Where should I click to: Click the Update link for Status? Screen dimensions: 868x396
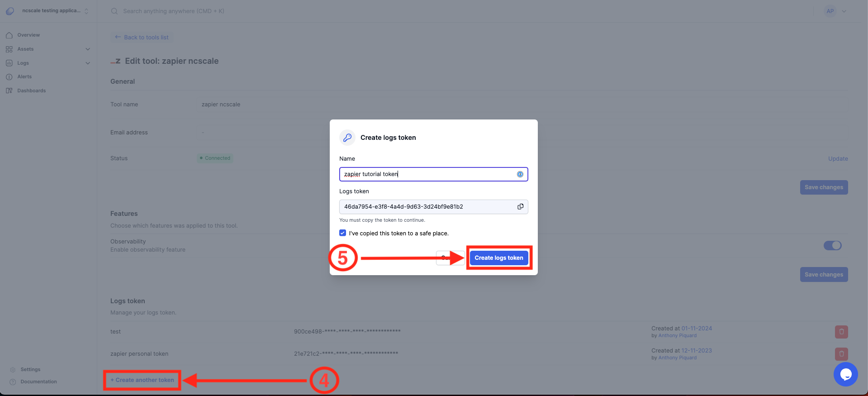(838, 159)
